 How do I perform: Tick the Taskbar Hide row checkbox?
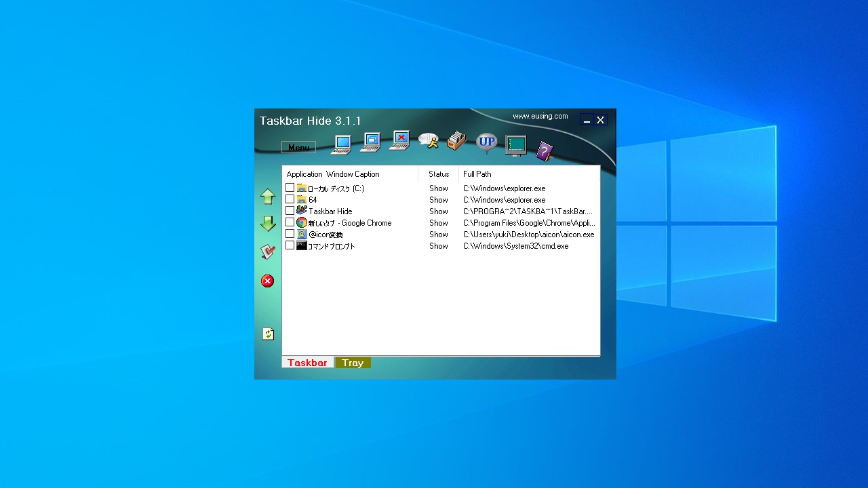290,211
